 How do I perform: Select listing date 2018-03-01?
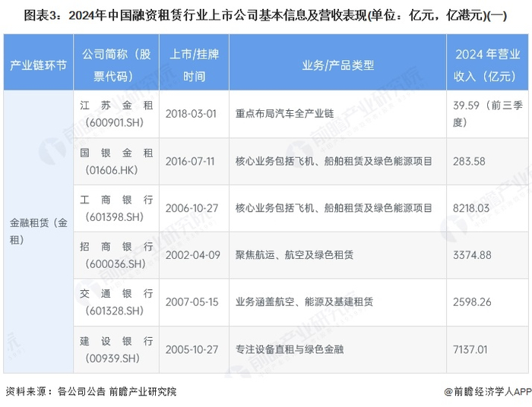click(x=191, y=114)
